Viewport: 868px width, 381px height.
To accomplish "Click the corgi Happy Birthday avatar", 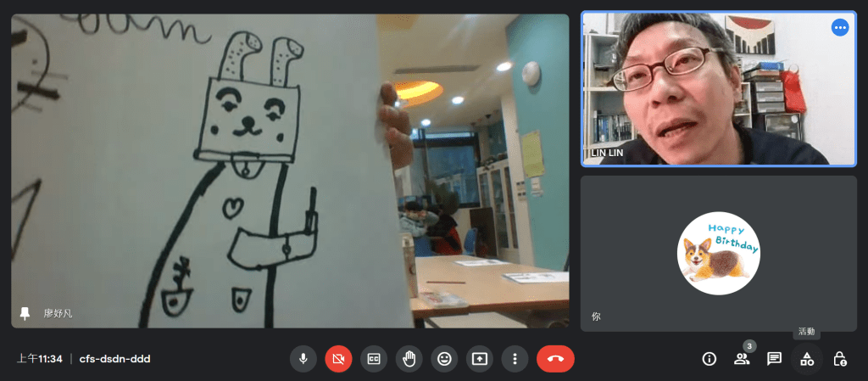I will [718, 253].
